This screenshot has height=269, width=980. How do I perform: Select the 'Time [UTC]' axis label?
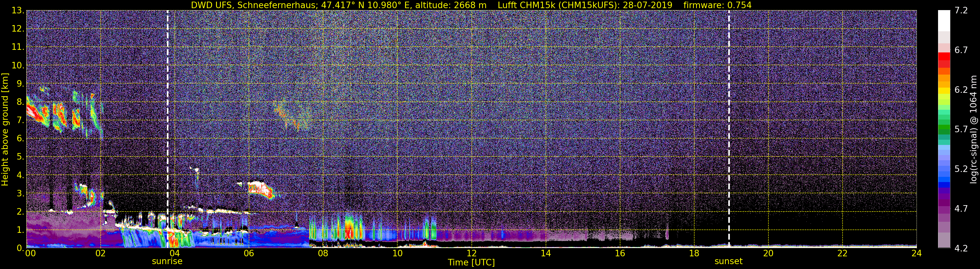(471, 262)
